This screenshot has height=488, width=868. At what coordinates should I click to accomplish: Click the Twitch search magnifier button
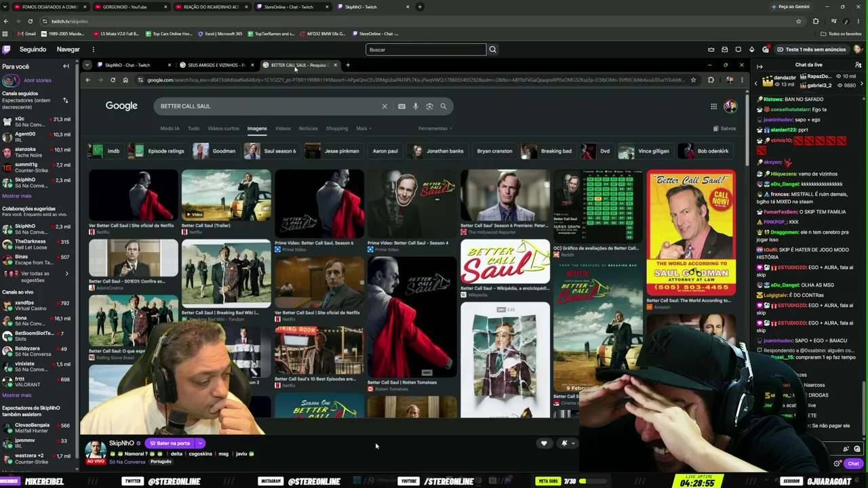[493, 49]
